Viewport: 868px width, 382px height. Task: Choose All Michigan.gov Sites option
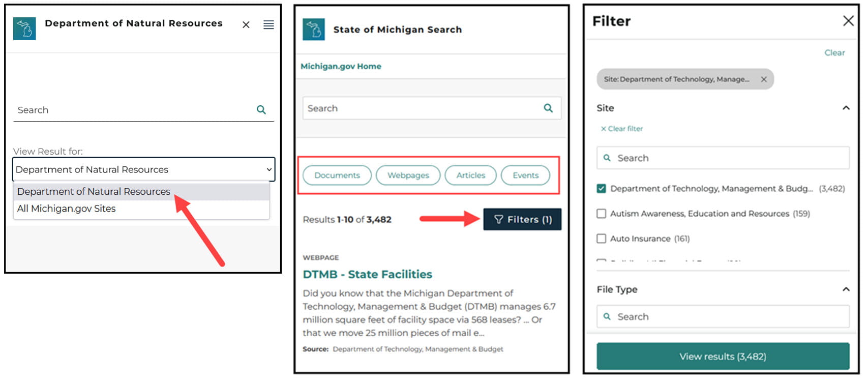pyautogui.click(x=141, y=209)
